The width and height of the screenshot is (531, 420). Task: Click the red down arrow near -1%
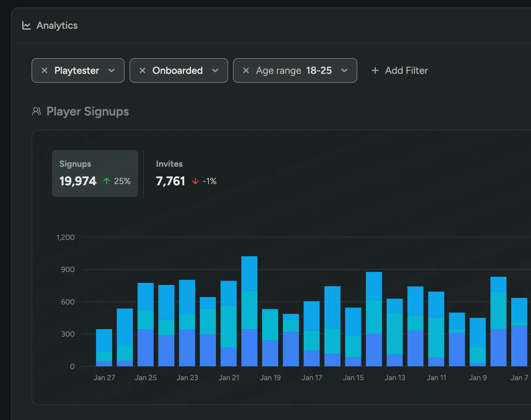pyautogui.click(x=195, y=181)
